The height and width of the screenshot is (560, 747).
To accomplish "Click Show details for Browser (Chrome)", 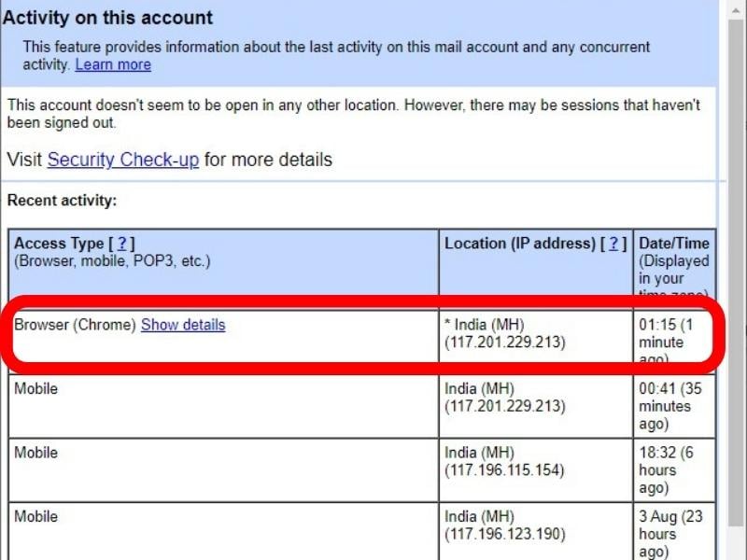I will click(x=183, y=325).
